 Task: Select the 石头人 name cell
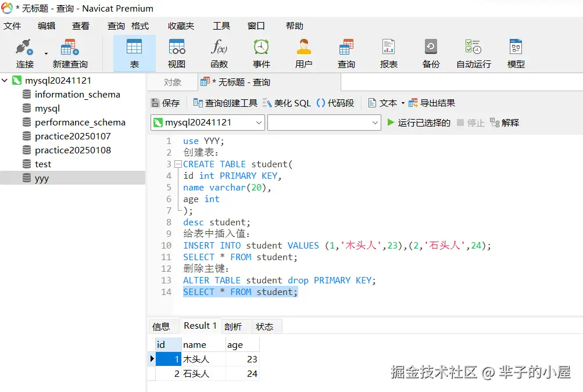pos(203,373)
